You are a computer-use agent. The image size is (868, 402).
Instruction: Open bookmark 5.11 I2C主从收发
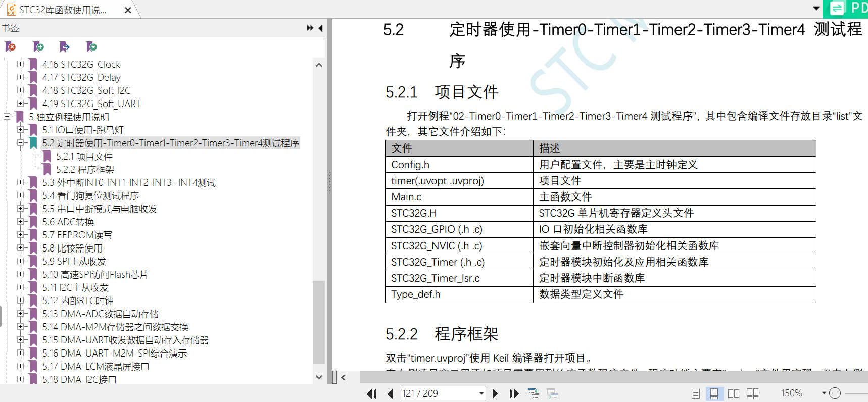(75, 287)
